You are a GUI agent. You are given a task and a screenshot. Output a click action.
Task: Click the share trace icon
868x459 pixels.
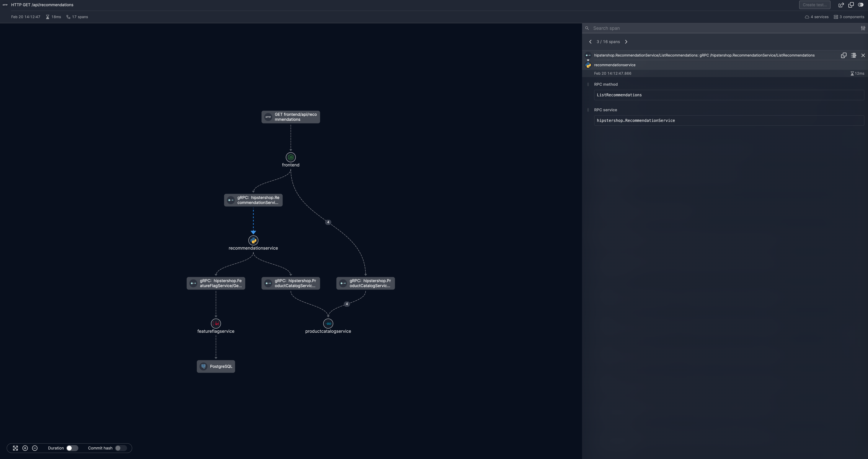[x=841, y=5]
